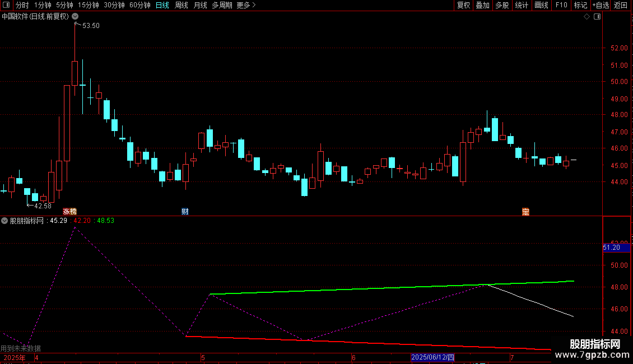This screenshot has width=633, height=364.
Task: Switch to 周线 weekly chart
Action: (x=181, y=5)
